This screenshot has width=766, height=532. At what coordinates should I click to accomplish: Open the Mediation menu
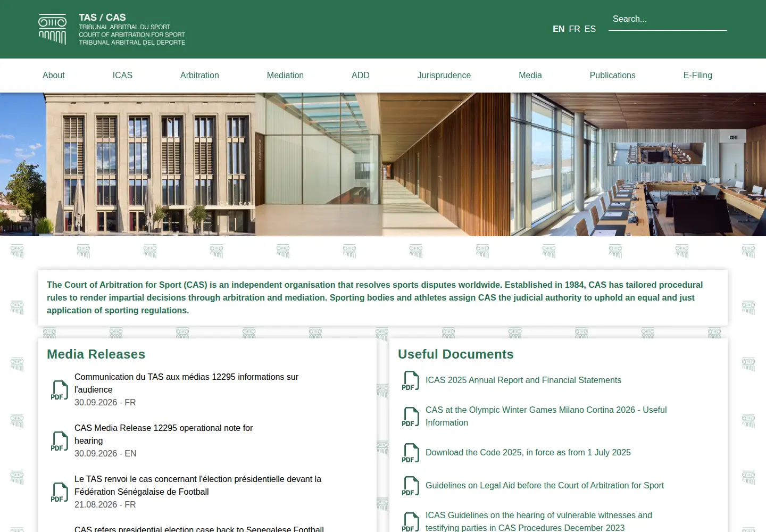[x=285, y=76]
